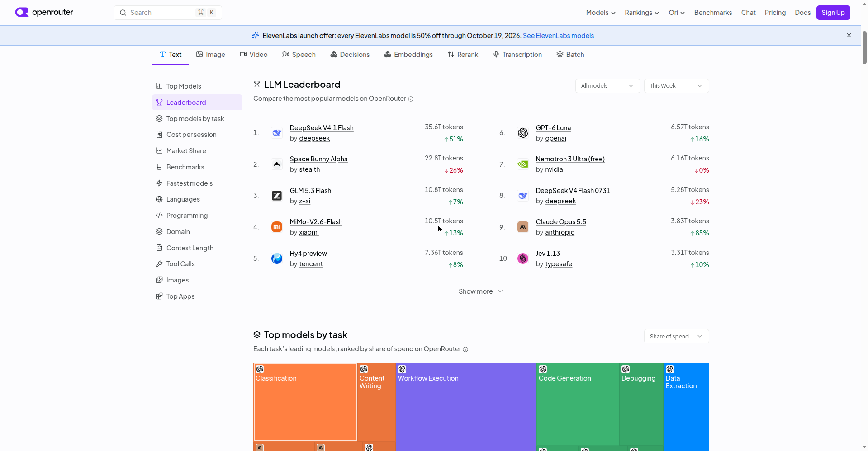This screenshot has width=868, height=451.
Task: Click the GPT-6 Luna OpenAI icon
Action: tap(523, 133)
